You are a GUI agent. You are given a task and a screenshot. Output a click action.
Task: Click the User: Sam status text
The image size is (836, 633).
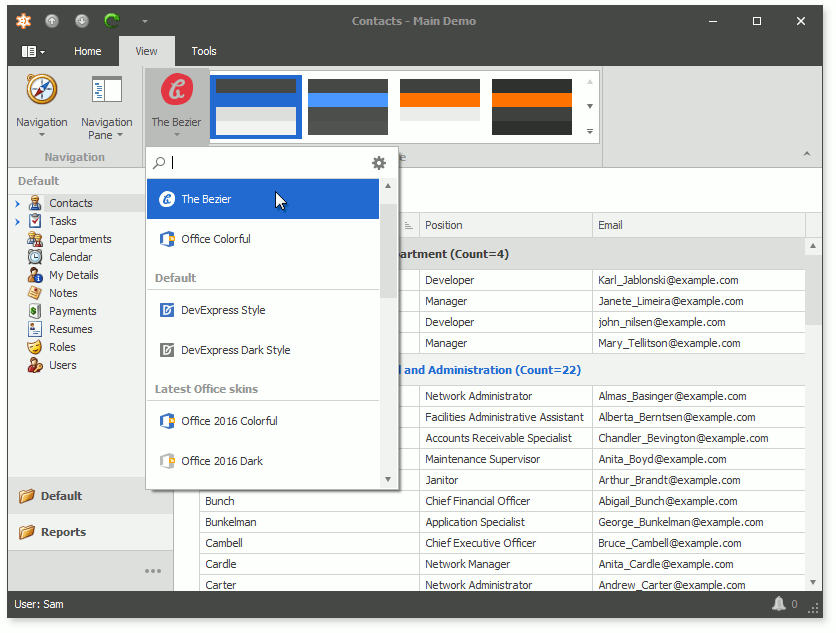39,604
